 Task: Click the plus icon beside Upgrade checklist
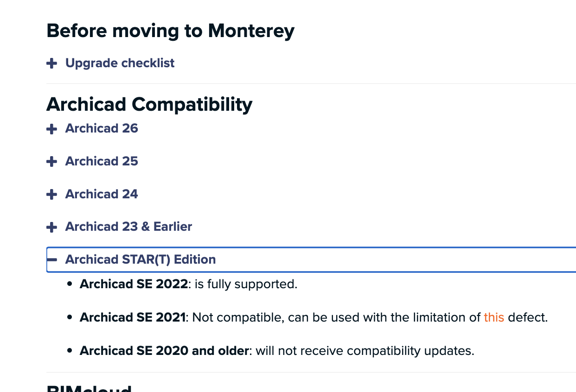[x=52, y=63]
